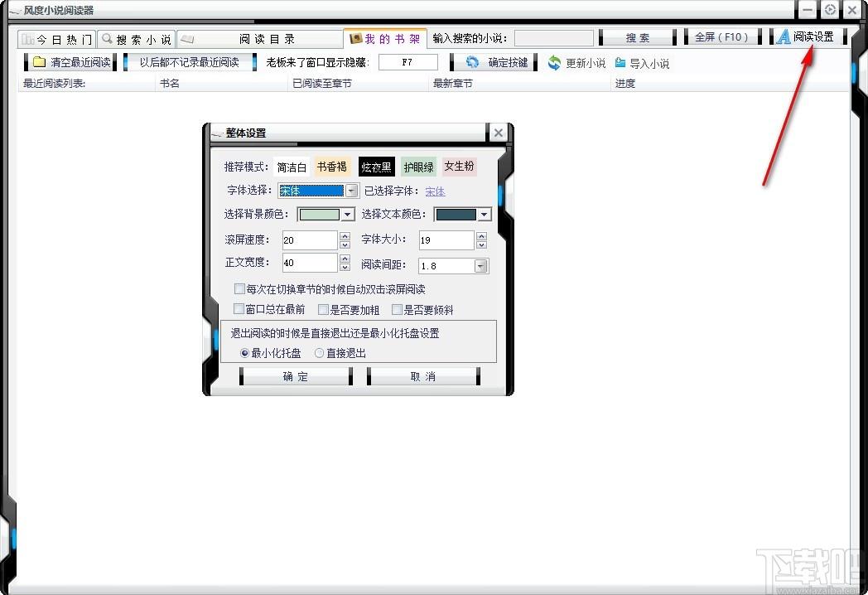Image resolution: width=868 pixels, height=595 pixels.
Task: Click 清空最近阅读 folder button
Action: (70, 62)
